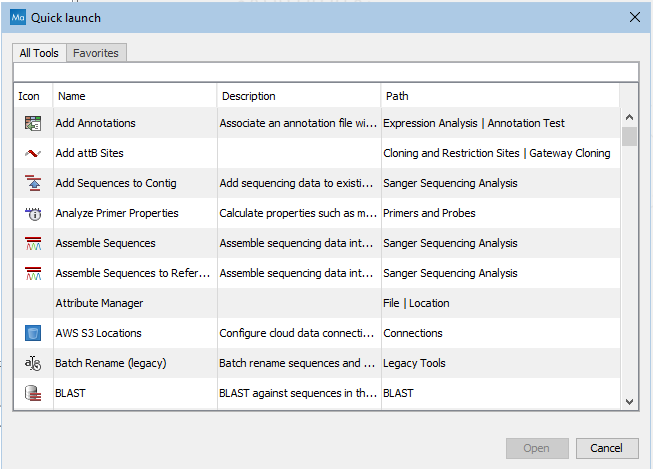Viewport: 653px width, 469px height.
Task: Close the Quick launch dialog
Action: (633, 17)
